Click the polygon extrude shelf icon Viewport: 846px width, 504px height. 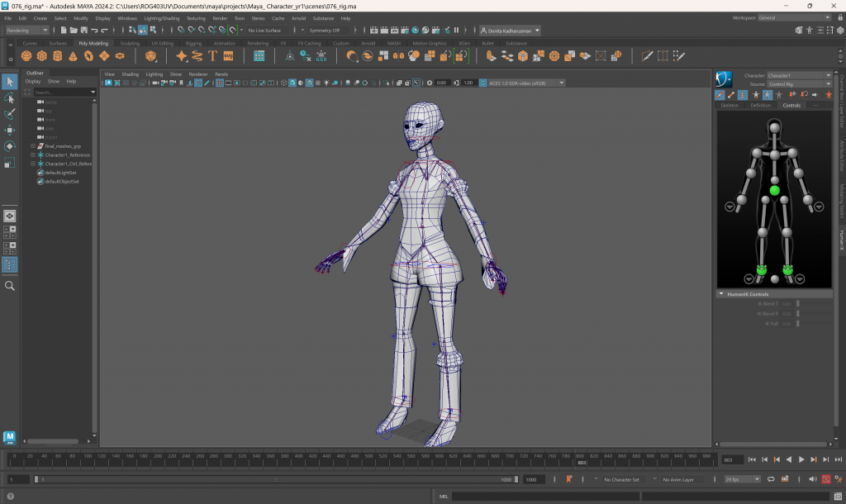(x=491, y=55)
